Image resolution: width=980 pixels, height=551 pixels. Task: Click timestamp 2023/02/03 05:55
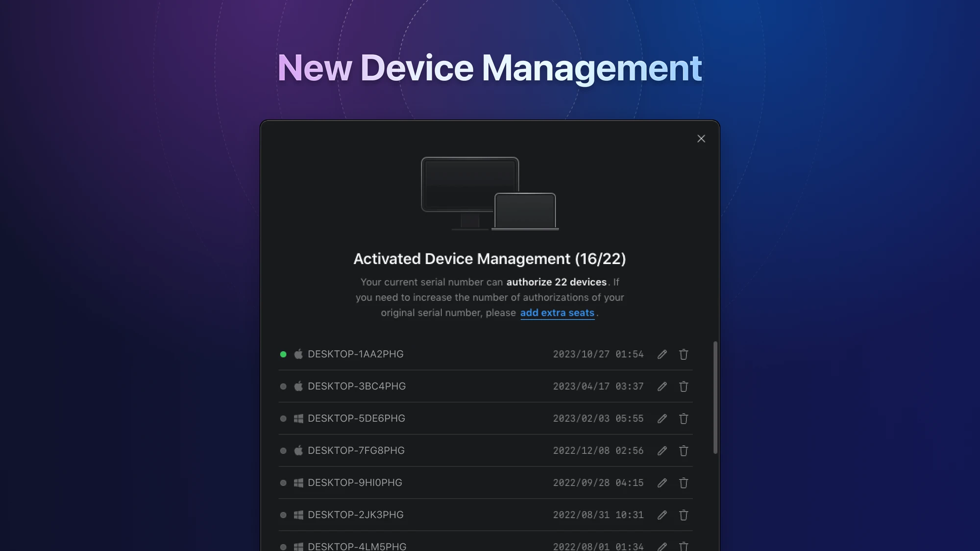click(598, 418)
